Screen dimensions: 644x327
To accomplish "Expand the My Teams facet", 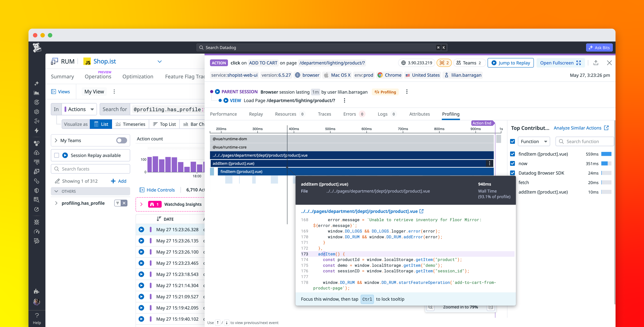I will 56,140.
